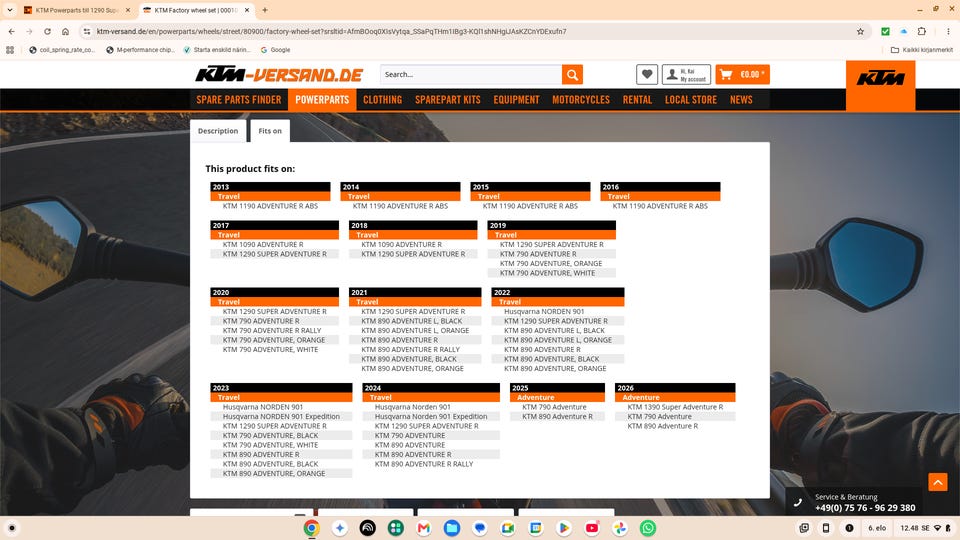Open ChromeOS launcher circle button

[12, 528]
